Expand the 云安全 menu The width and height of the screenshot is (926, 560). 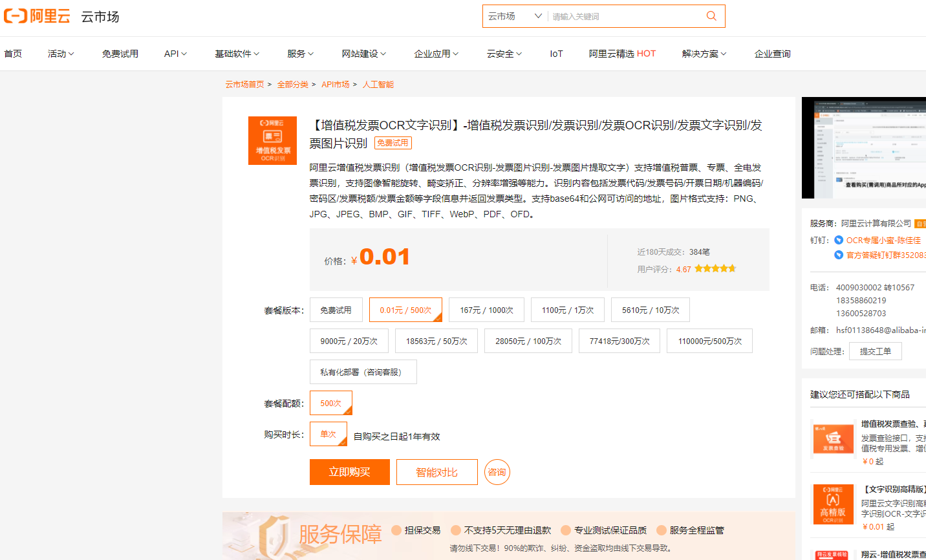[504, 54]
